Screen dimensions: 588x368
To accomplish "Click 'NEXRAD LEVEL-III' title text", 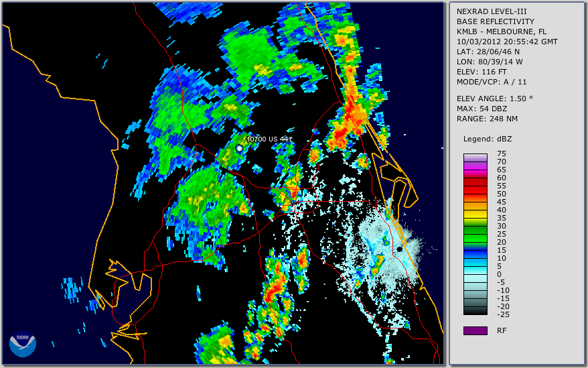I will point(492,11).
